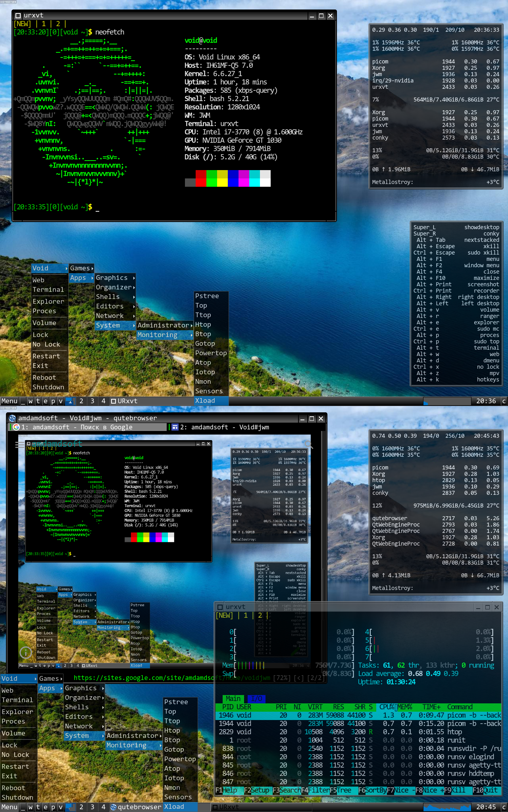The width and height of the screenshot is (508, 812).
Task: Expand the Games submenu in the upper desktop menu
Action: (81, 268)
